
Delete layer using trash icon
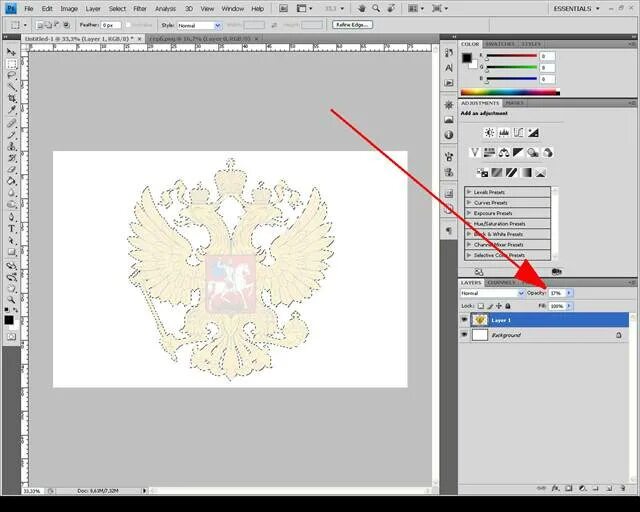coord(623,488)
